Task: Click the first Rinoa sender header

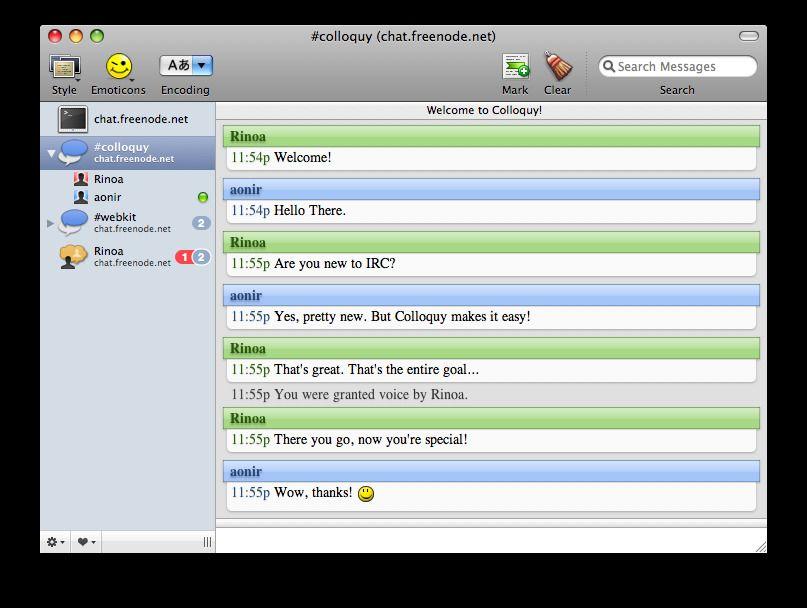Action: point(491,136)
